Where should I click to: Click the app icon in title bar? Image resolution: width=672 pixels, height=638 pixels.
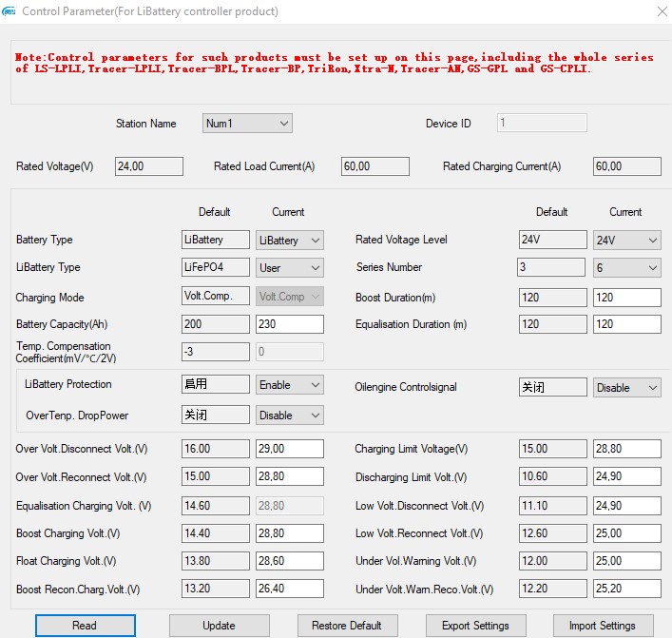[10, 11]
